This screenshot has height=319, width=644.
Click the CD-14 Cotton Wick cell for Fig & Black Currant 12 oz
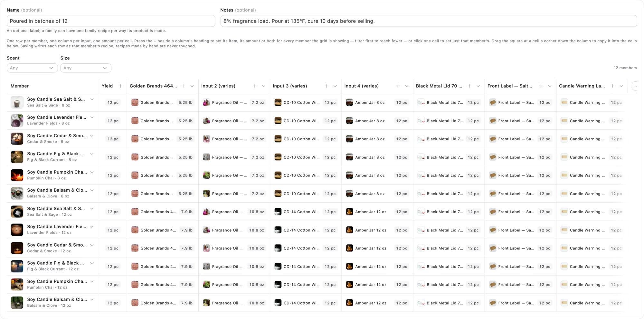click(x=306, y=267)
